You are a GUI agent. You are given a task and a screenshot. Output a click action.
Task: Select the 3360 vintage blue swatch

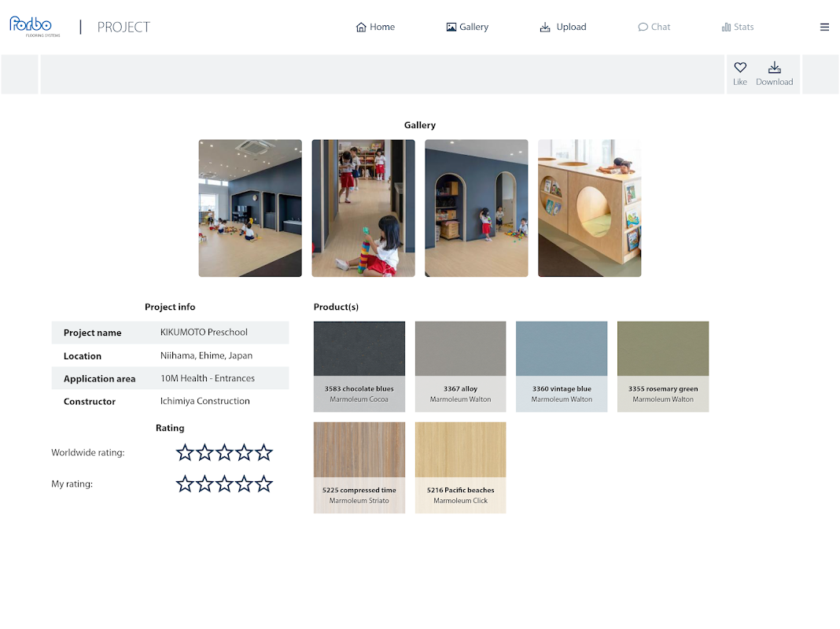[562, 366]
